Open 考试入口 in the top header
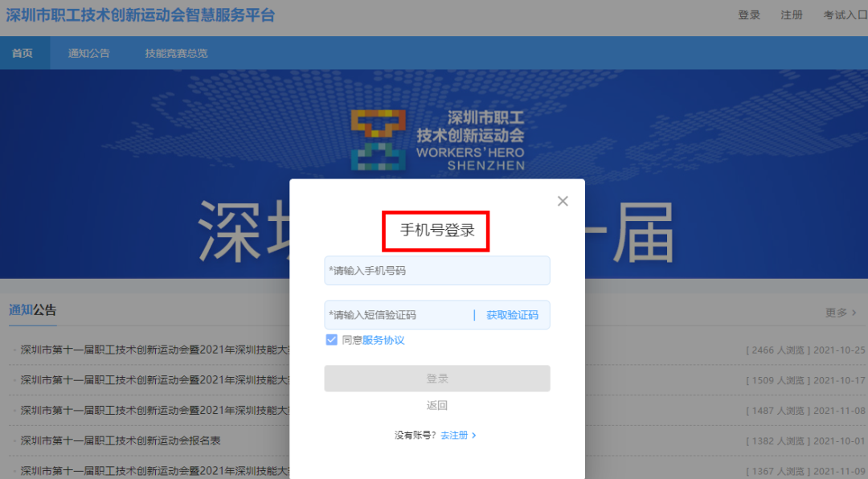The height and width of the screenshot is (479, 868). click(x=845, y=15)
